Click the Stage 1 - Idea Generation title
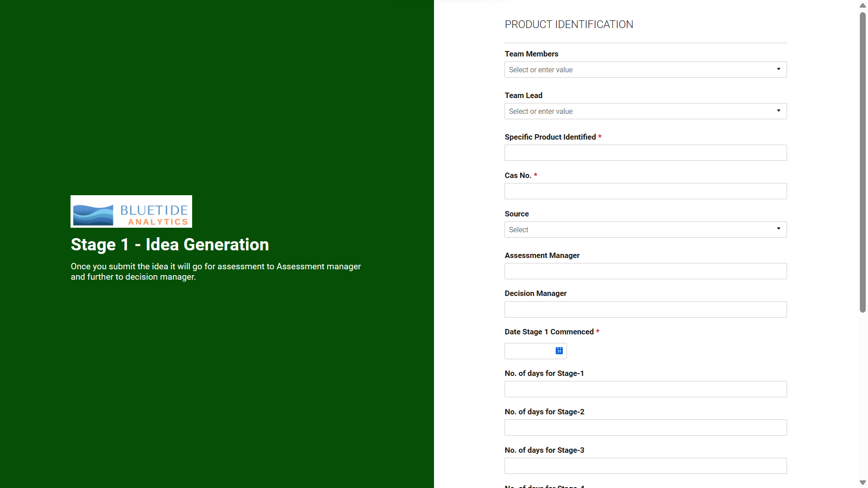This screenshot has width=868, height=488. pos(170,245)
